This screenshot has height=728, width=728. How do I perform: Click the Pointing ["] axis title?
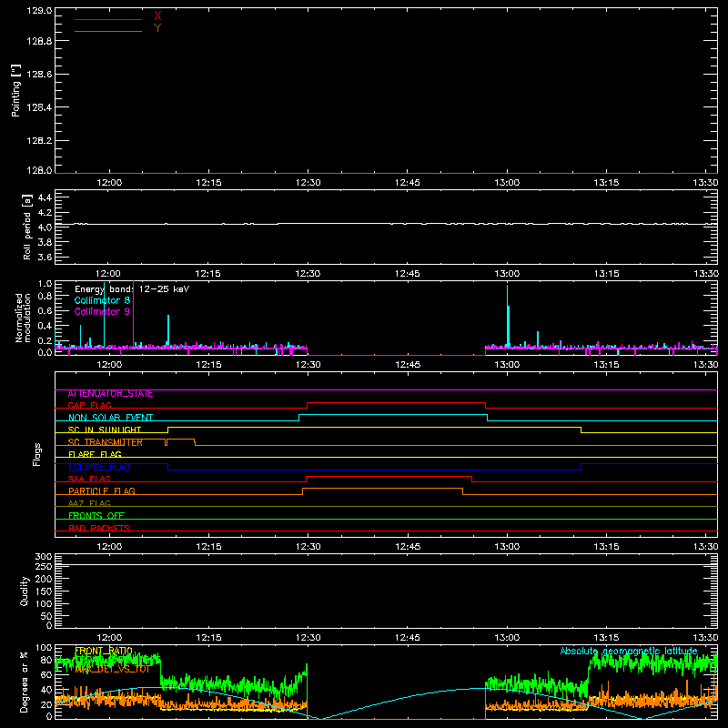16,90
